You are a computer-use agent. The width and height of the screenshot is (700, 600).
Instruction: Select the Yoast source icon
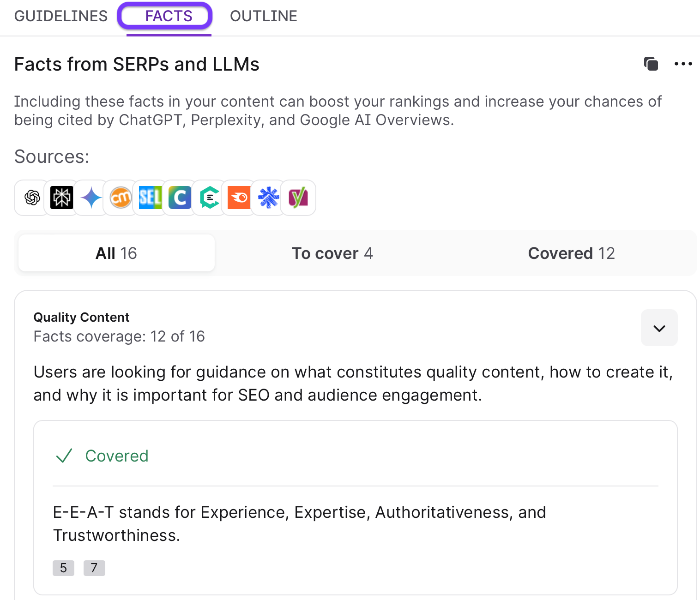pyautogui.click(x=298, y=198)
